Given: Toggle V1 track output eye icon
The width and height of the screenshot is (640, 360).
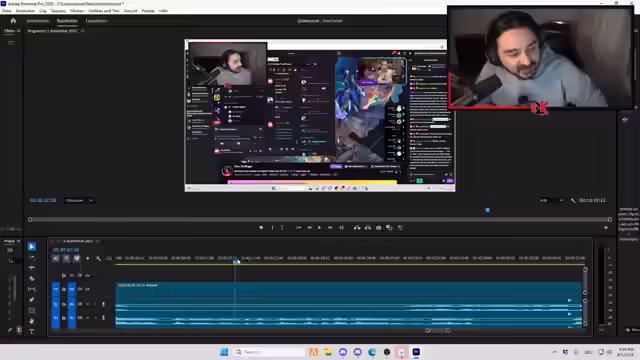Looking at the screenshot, I should pyautogui.click(x=80, y=289).
